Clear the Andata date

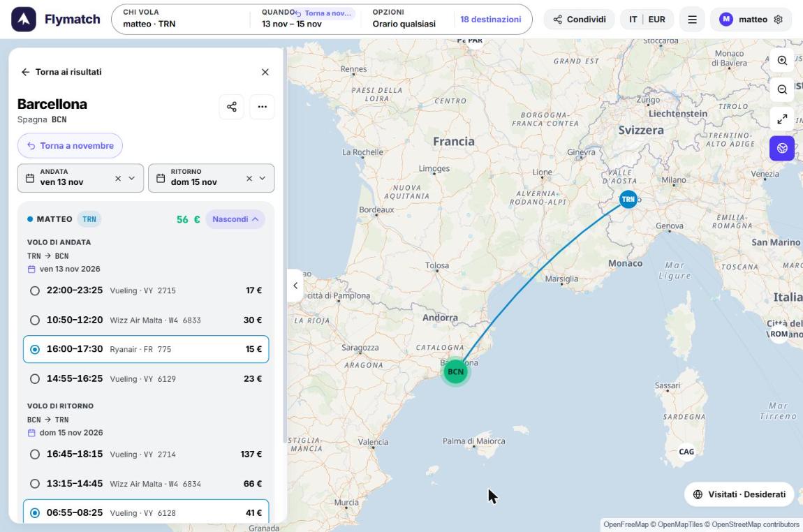118,178
